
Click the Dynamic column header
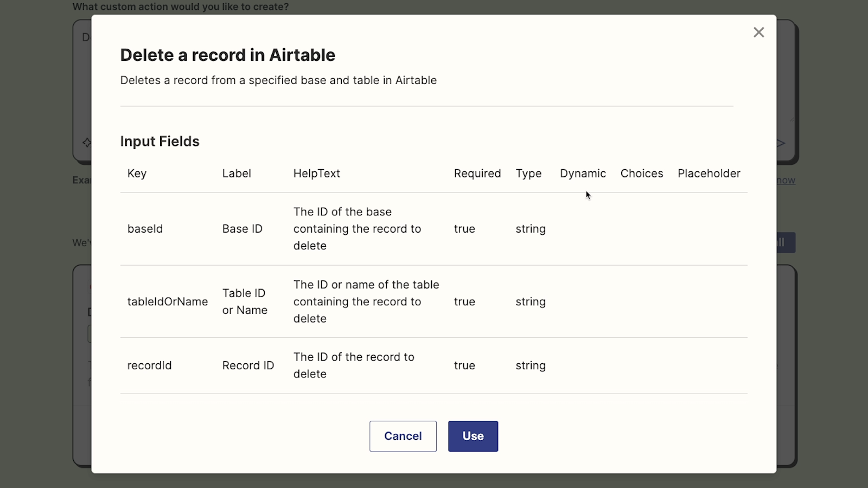[583, 174]
